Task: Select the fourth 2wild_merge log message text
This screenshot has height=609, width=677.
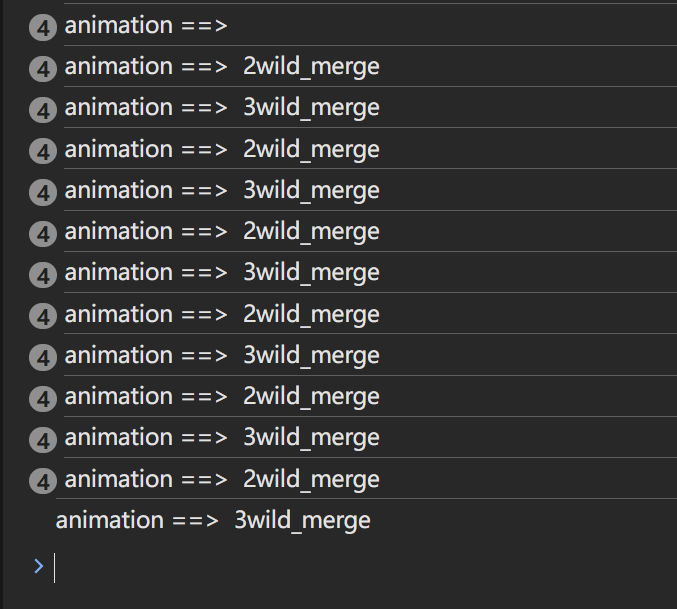Action: 222,314
